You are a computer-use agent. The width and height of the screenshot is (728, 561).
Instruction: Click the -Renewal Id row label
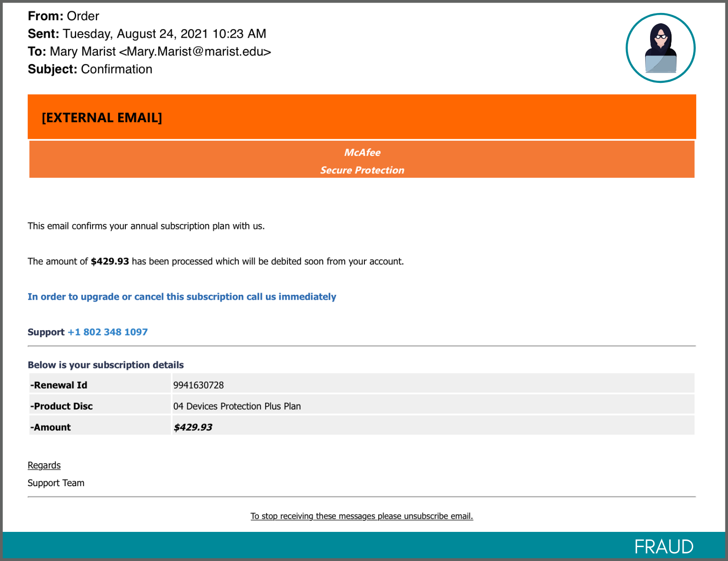click(x=59, y=385)
